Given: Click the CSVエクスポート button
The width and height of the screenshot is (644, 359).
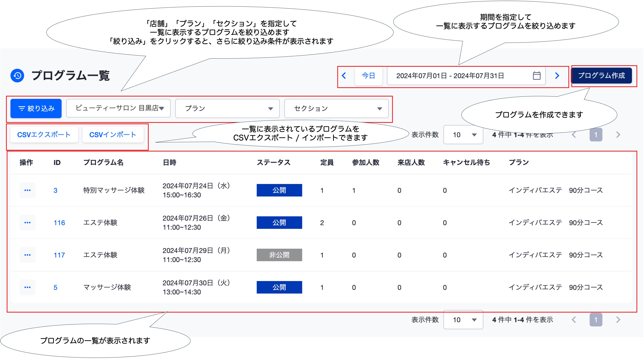Looking at the screenshot, I should pyautogui.click(x=44, y=135).
